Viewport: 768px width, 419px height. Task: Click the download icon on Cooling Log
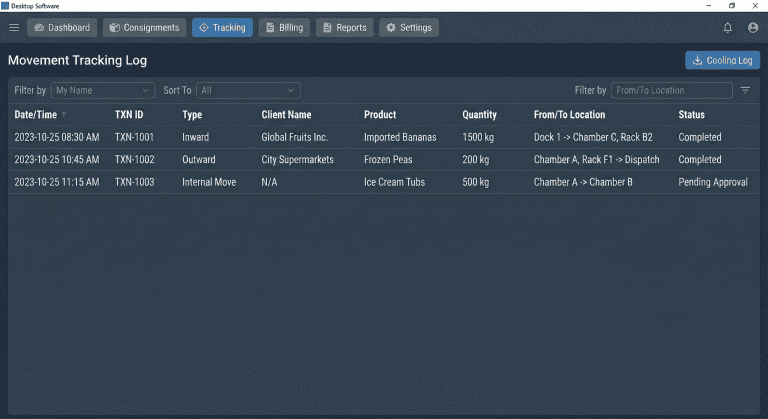pyautogui.click(x=697, y=61)
